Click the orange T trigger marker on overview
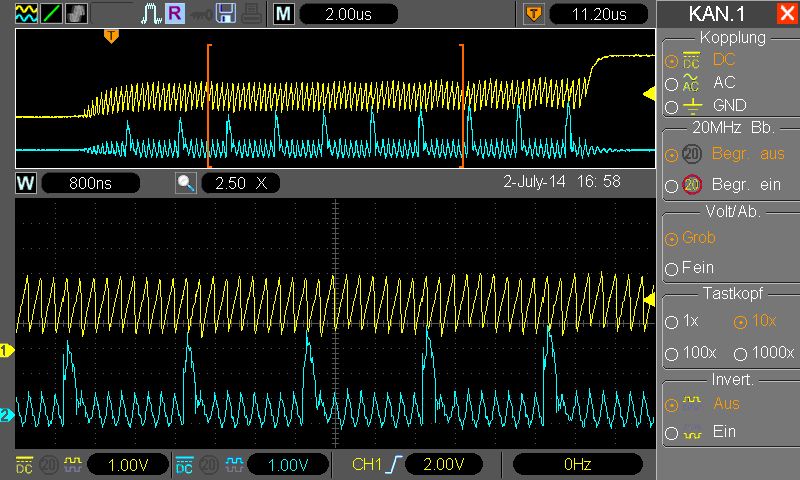Image resolution: width=800 pixels, height=480 pixels. [110, 36]
